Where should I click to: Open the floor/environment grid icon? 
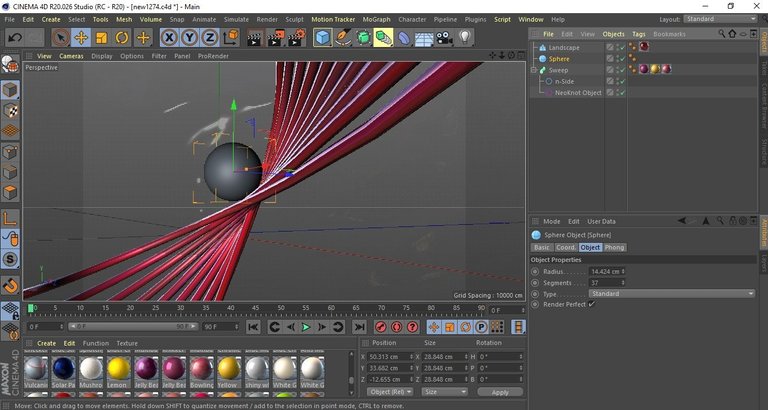pos(424,38)
